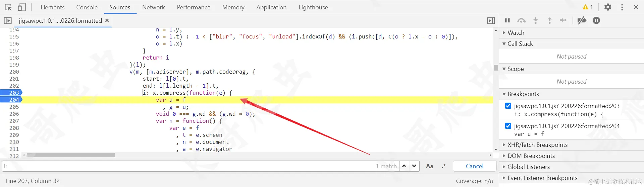This screenshot has height=187, width=644.
Task: Toggle gutter breakpoint on line 204
Action: [x=11, y=100]
